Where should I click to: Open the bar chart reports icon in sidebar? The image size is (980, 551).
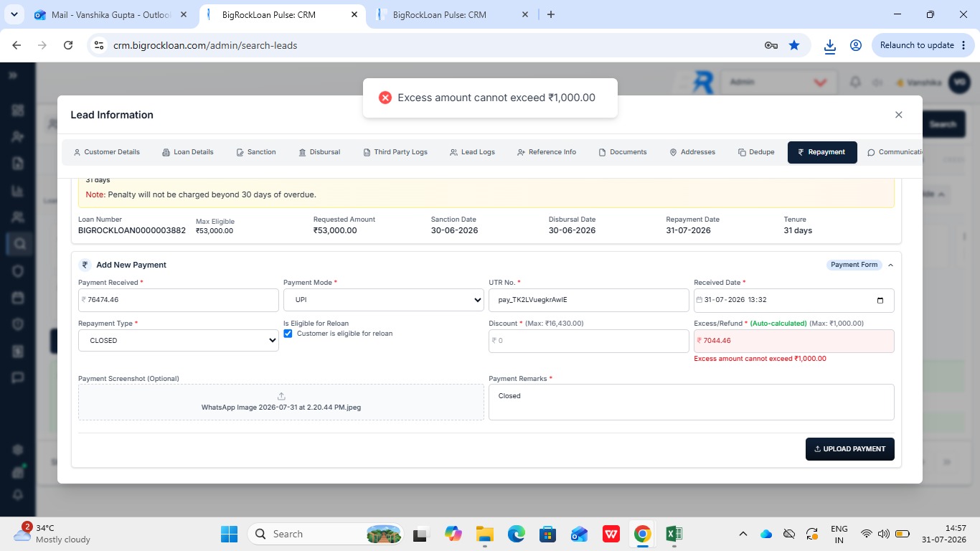point(18,191)
